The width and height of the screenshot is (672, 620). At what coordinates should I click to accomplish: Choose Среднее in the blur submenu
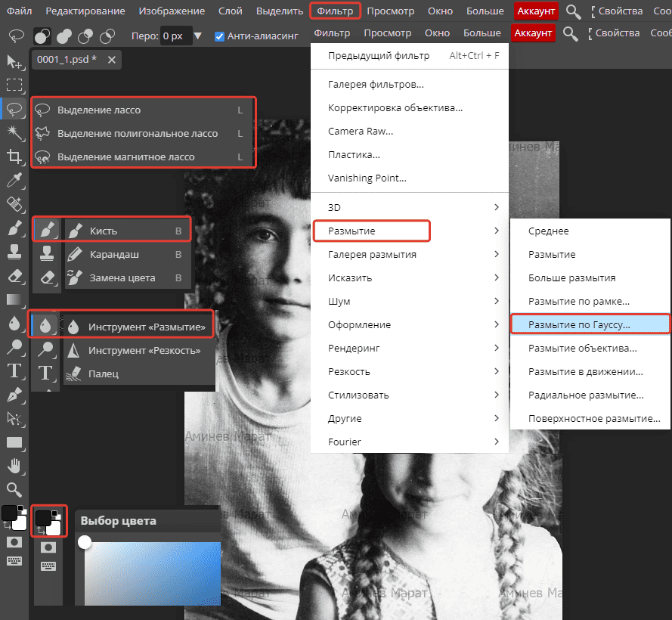click(590, 231)
